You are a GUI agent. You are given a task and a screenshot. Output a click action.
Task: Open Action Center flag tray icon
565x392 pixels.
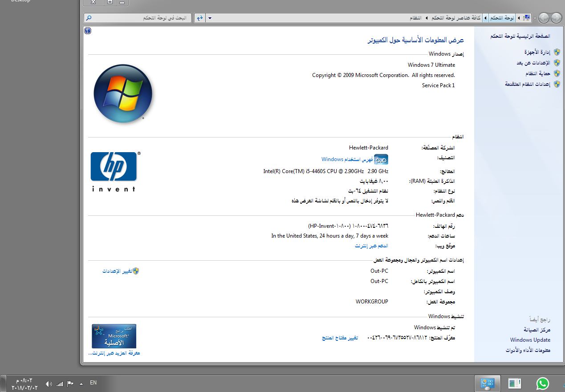pos(70,383)
